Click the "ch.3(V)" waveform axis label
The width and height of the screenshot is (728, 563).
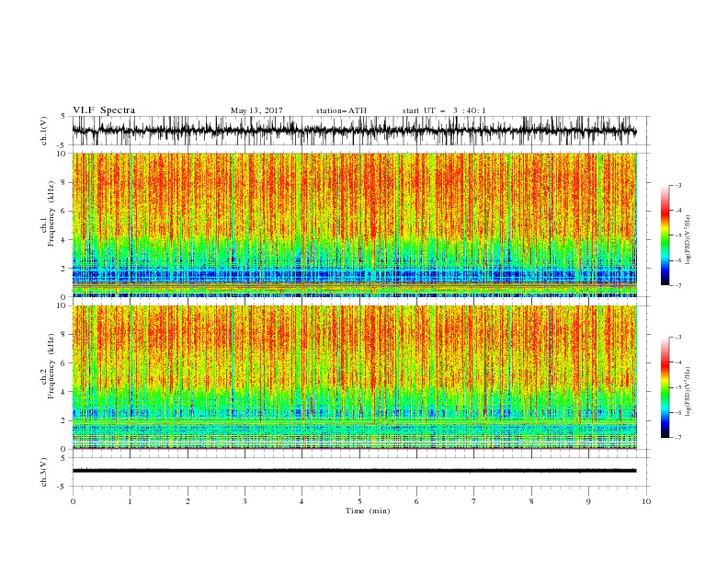pos(44,473)
